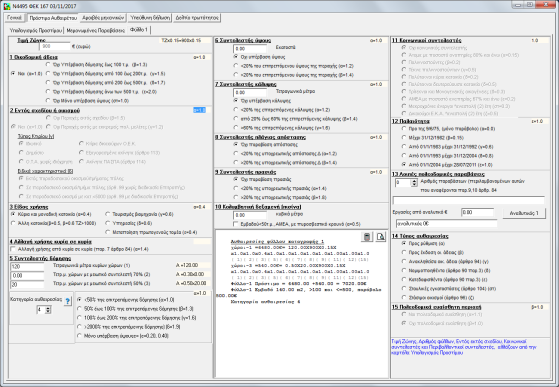Click the main areas field showing 120

coord(27,266)
